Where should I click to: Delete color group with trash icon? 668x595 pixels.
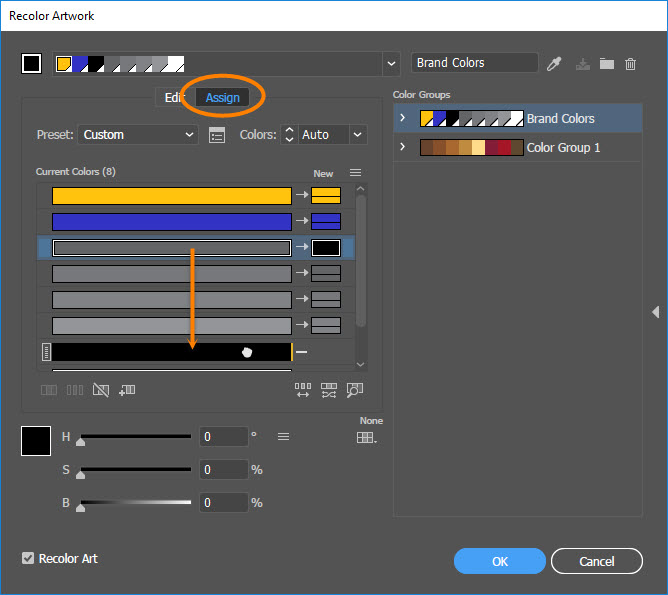point(631,64)
